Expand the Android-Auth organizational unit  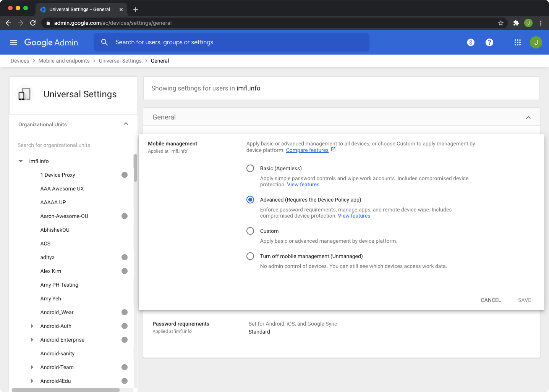tap(32, 326)
